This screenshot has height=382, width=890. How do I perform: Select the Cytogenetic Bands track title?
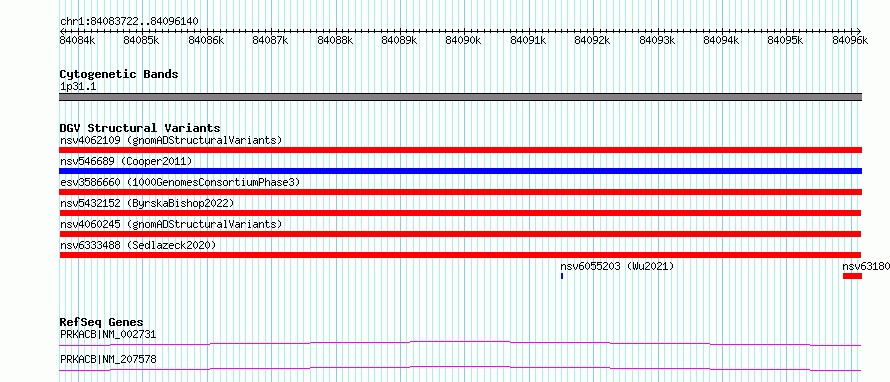click(x=119, y=74)
